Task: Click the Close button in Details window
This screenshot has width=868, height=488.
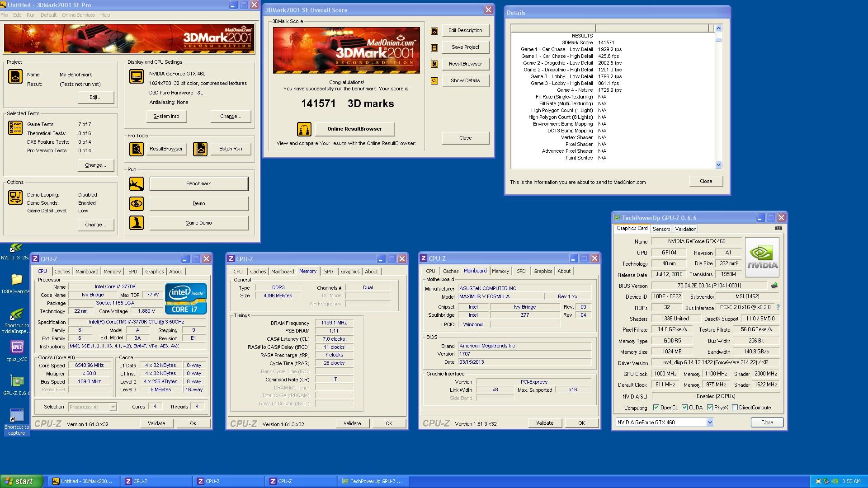Action: 706,182
